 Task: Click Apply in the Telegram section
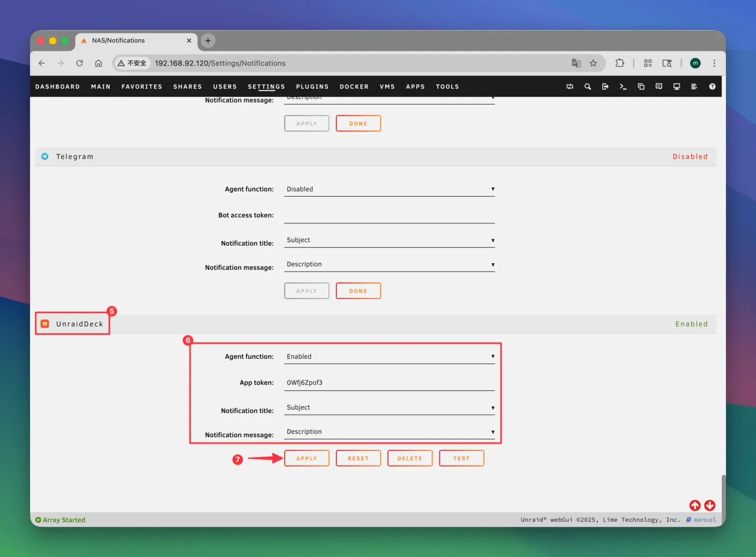tap(307, 291)
